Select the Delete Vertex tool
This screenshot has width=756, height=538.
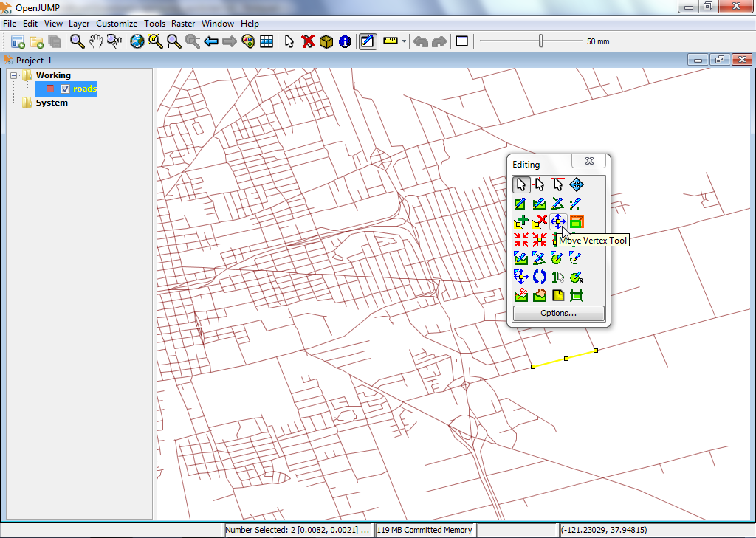539,221
